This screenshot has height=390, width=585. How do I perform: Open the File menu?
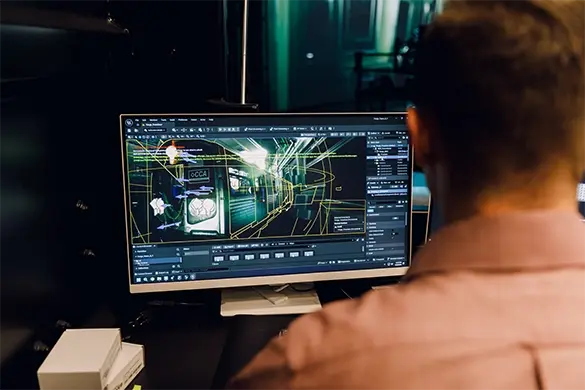coord(137,120)
